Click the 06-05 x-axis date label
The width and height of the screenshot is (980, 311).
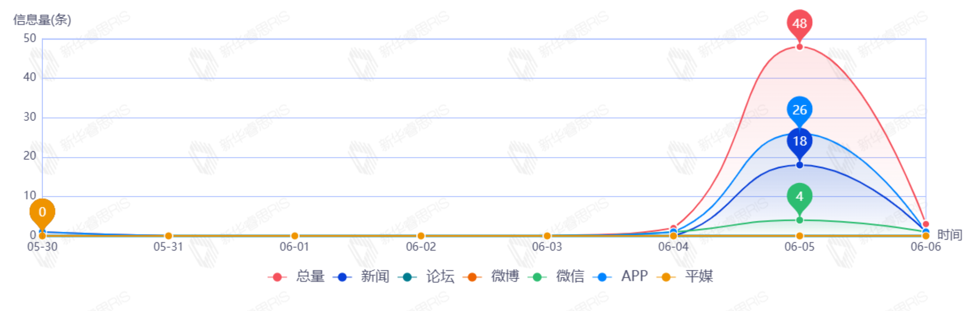(x=799, y=247)
